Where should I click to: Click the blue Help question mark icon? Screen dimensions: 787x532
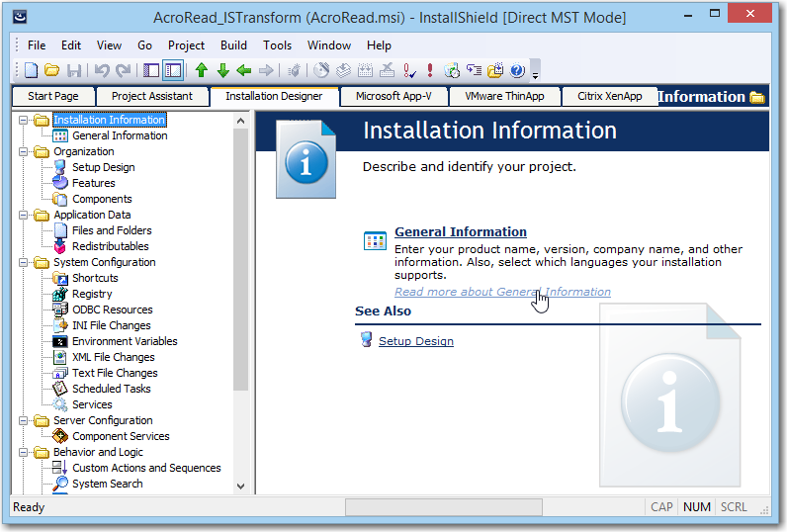(x=516, y=70)
